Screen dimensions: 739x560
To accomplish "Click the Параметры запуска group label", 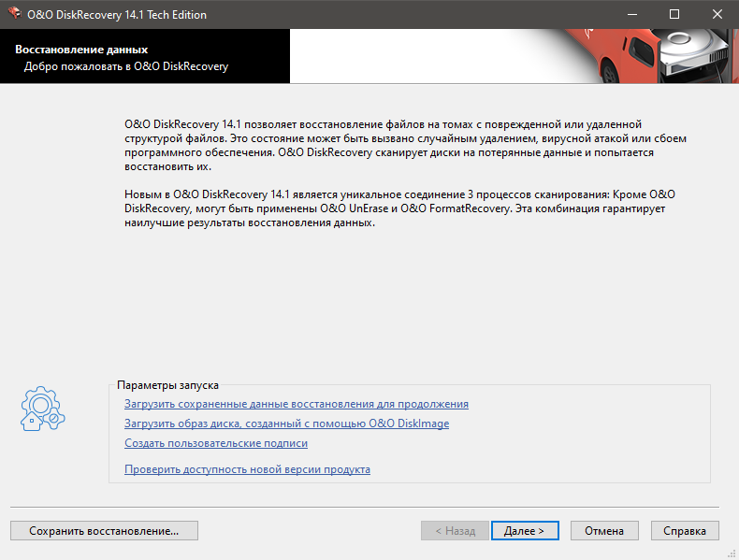I will [x=167, y=385].
